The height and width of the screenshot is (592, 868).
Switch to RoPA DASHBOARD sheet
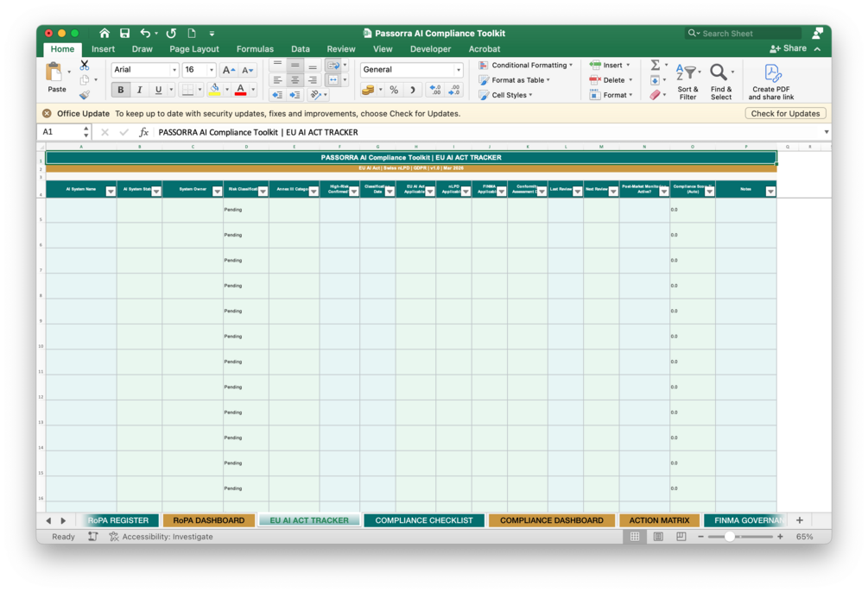(x=209, y=520)
